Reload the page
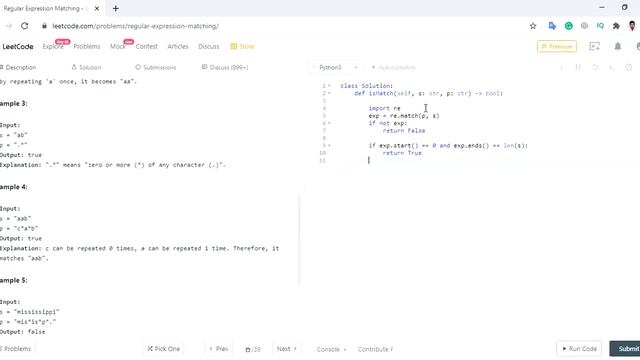Image resolution: width=640 pixels, height=360 pixels. pyautogui.click(x=24, y=26)
